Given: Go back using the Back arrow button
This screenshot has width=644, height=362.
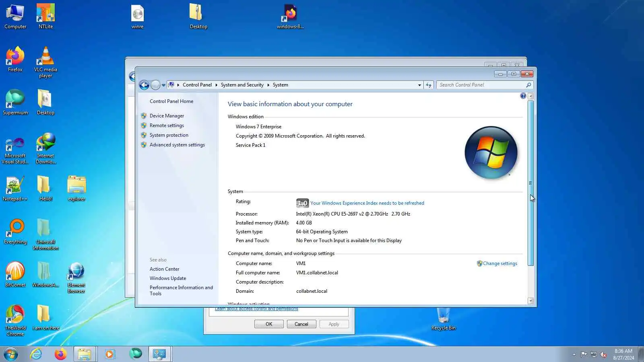Looking at the screenshot, I should pyautogui.click(x=144, y=85).
